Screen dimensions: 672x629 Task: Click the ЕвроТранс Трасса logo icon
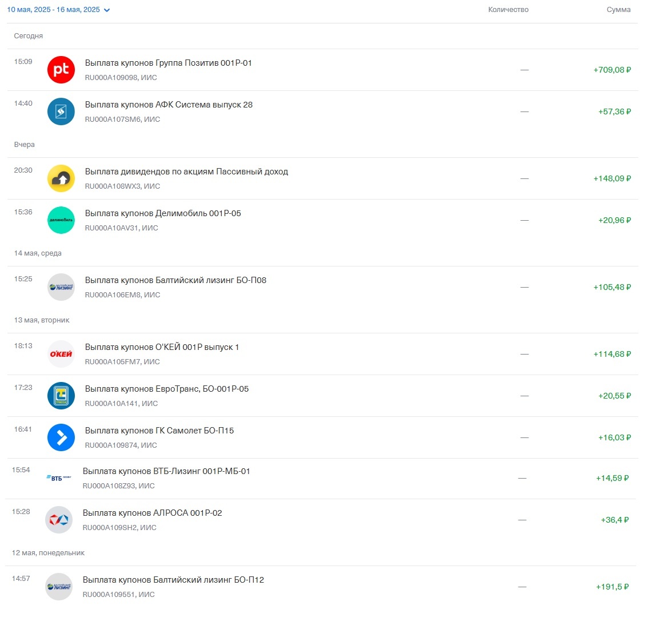[61, 396]
